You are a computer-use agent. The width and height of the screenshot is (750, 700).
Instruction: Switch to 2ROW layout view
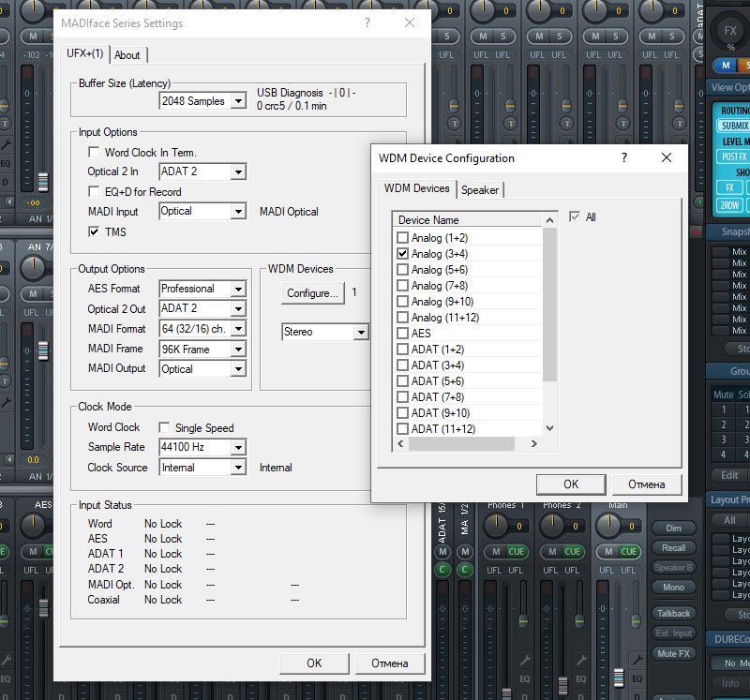729,205
